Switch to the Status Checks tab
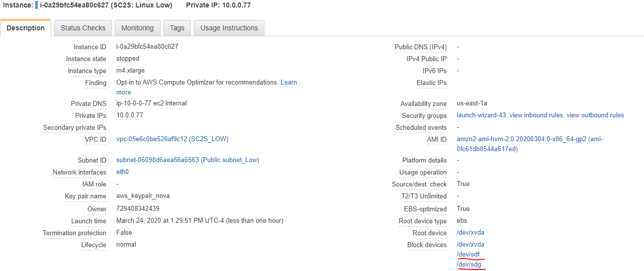Viewport: 644px width, 271px height. click(83, 28)
